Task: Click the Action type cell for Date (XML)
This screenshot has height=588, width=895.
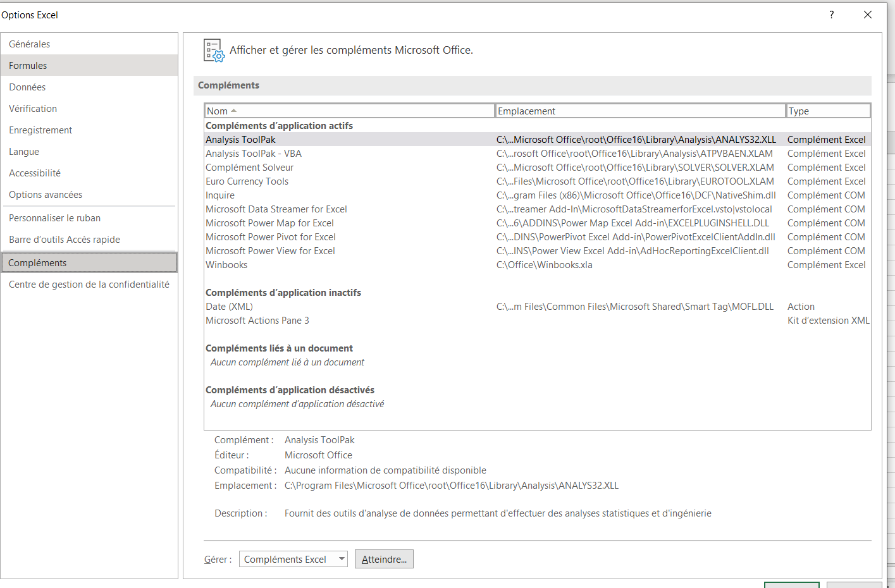Action: tap(801, 307)
